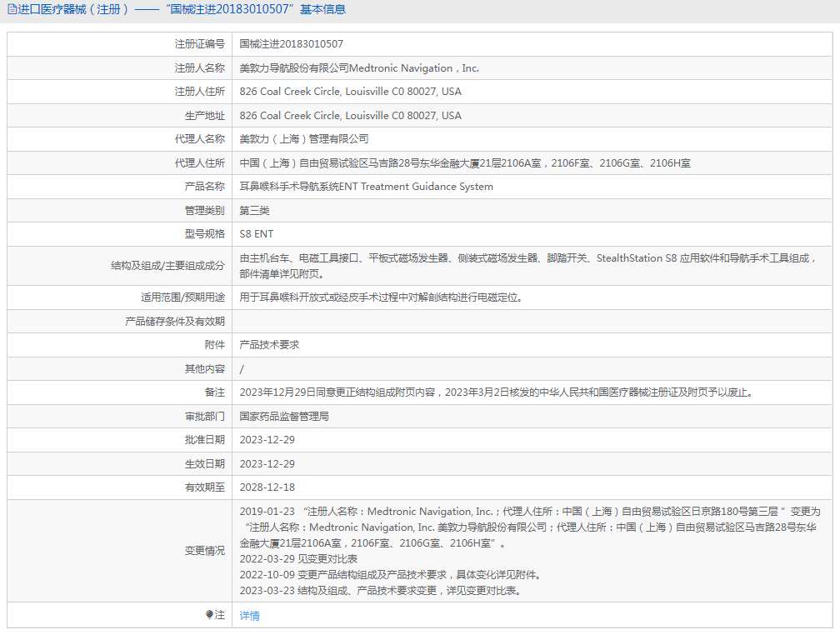
Task: Click the 备注 label
Action: pyautogui.click(x=215, y=392)
